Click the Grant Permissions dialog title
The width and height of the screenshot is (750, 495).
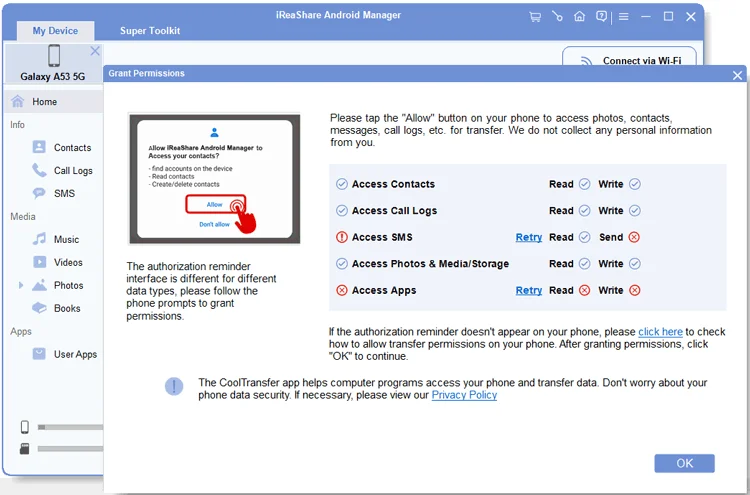click(x=146, y=73)
